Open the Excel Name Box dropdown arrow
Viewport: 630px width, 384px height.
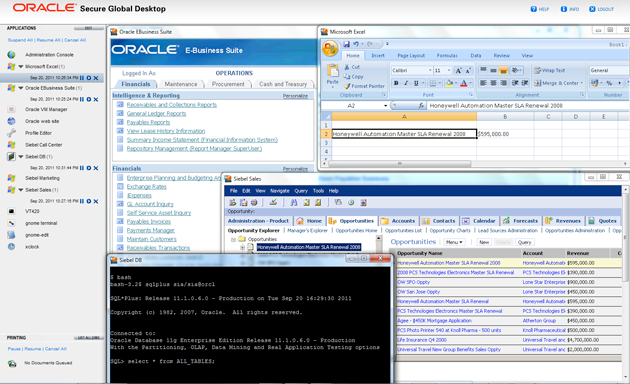tap(385, 106)
